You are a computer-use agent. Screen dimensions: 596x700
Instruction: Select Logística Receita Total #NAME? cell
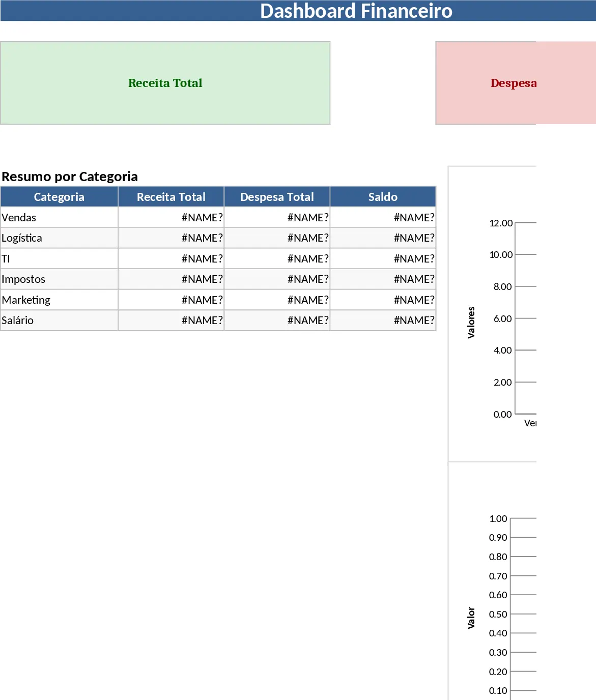pyautogui.click(x=171, y=238)
